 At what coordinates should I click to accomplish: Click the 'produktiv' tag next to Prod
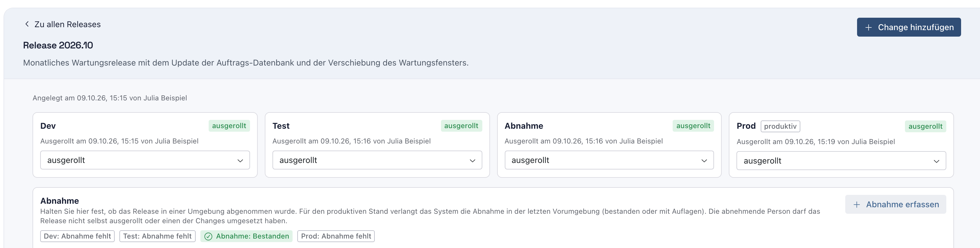coord(780,126)
